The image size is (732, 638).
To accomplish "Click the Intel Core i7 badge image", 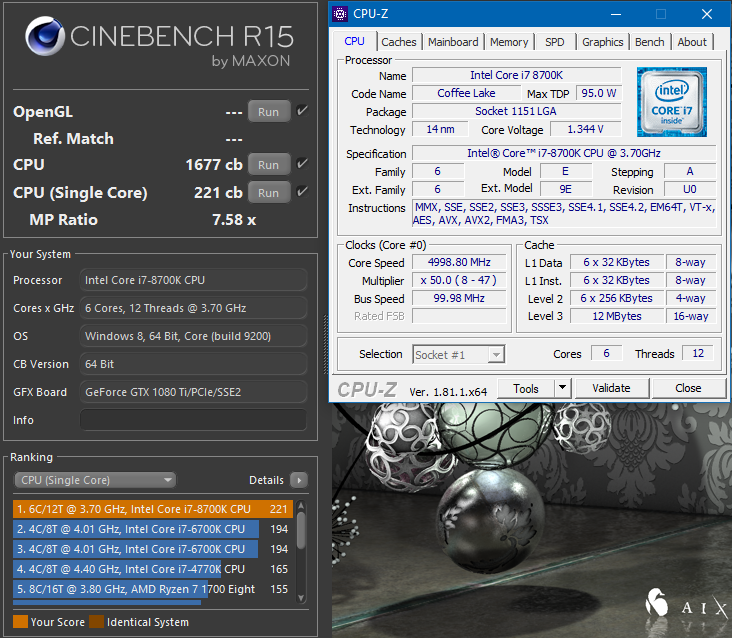I will tap(671, 102).
